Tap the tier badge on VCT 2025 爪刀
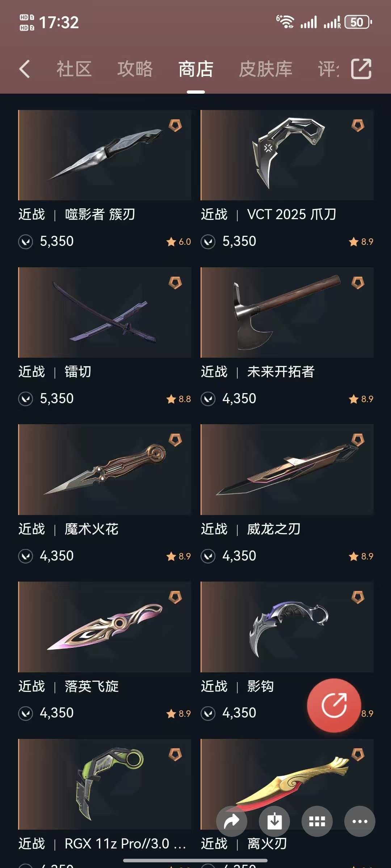391x868 pixels. point(358,125)
